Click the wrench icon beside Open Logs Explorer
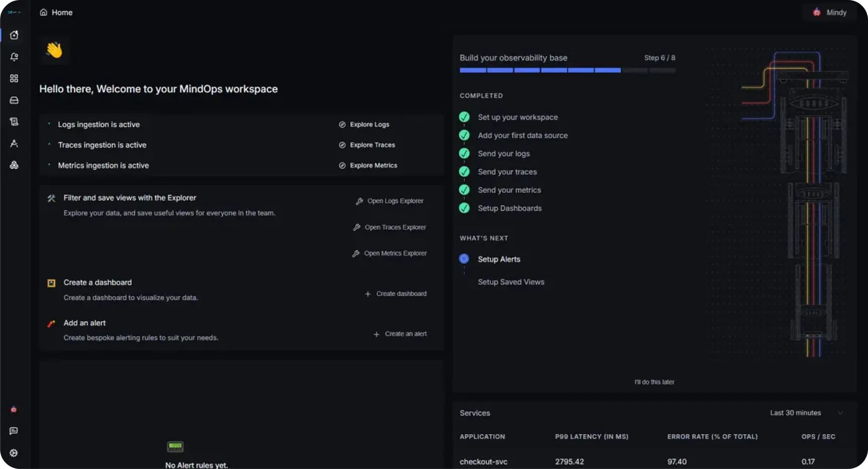The image size is (868, 469). click(359, 201)
